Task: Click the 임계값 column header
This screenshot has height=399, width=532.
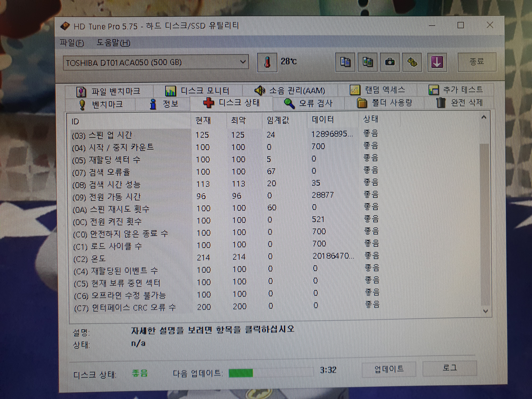Action: click(278, 120)
